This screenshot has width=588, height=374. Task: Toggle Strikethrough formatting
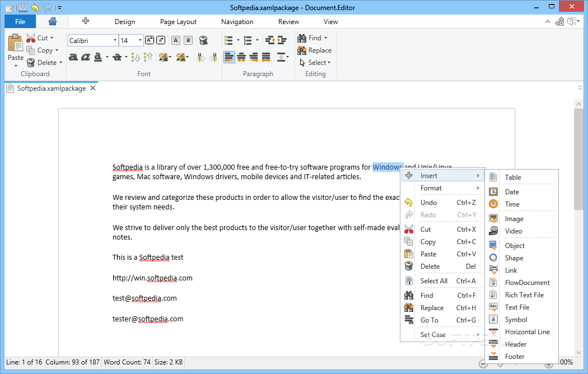[117, 57]
